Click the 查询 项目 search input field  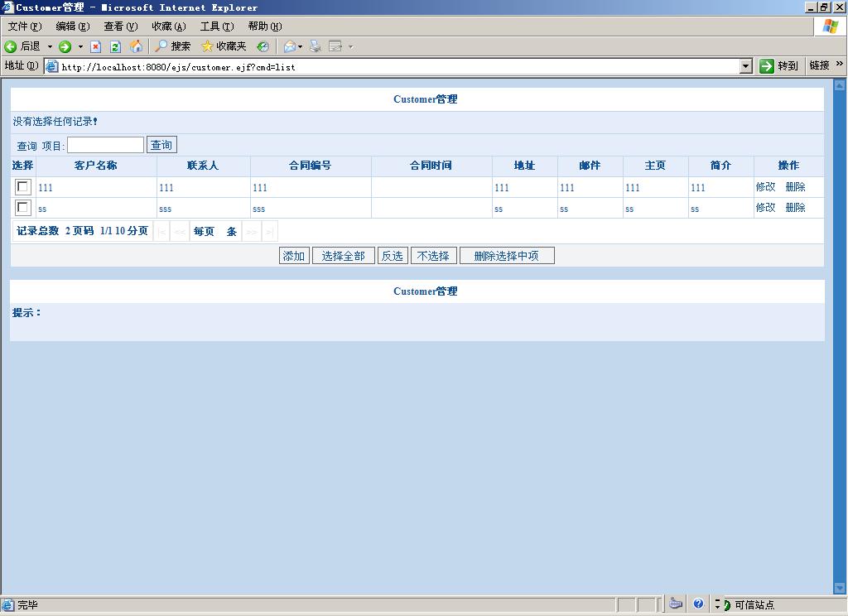pyautogui.click(x=105, y=145)
